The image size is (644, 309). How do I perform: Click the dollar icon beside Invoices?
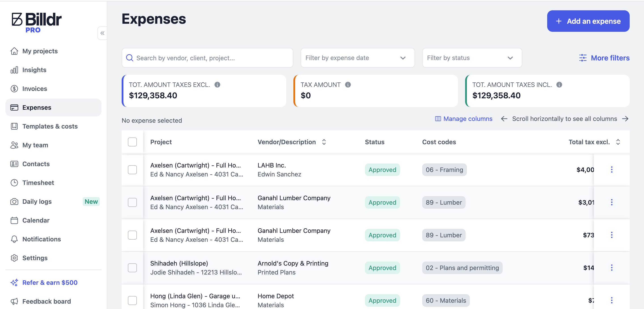coord(14,89)
